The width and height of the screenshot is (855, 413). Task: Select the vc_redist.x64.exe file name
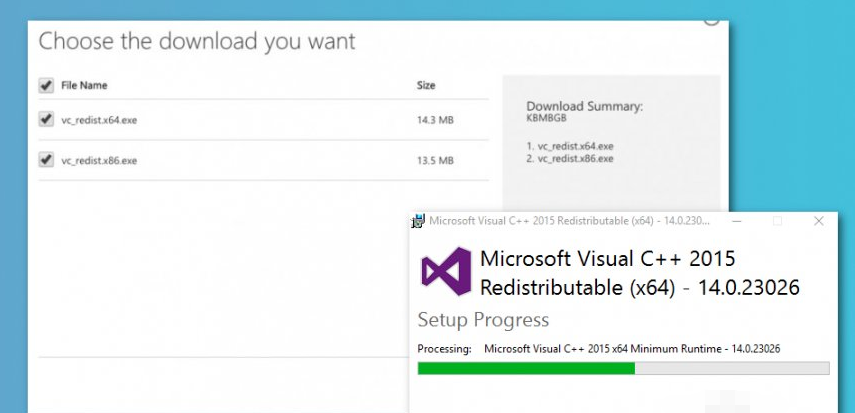(x=99, y=120)
